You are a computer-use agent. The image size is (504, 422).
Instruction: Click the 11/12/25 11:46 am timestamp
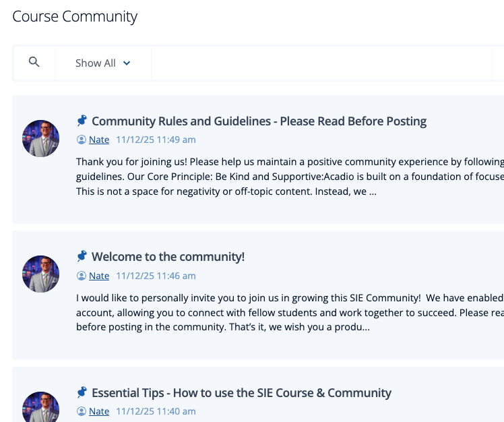[156, 276]
